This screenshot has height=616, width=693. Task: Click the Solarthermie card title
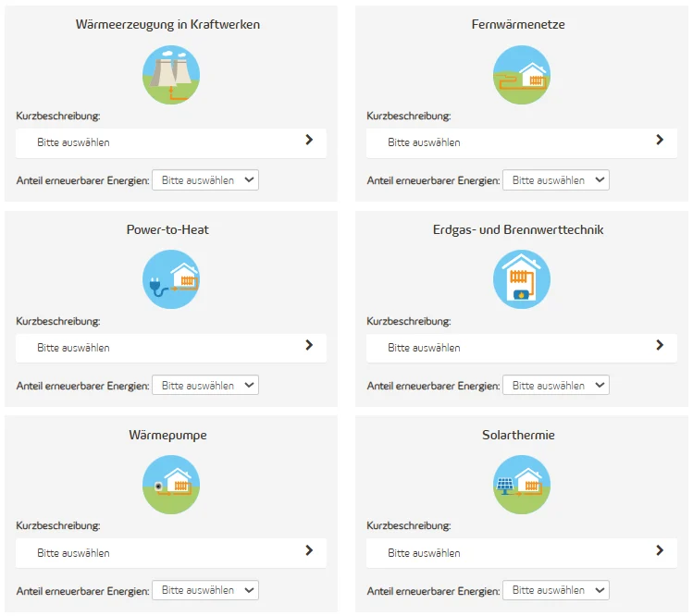point(518,435)
